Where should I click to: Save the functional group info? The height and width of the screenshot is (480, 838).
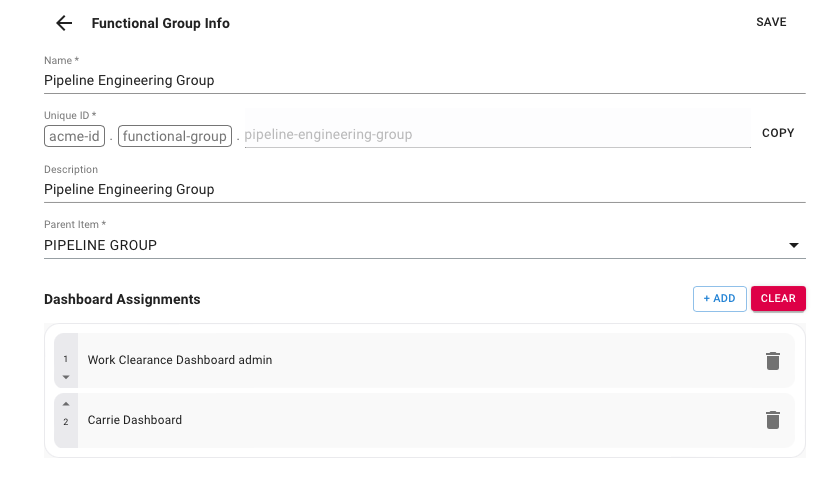click(771, 22)
